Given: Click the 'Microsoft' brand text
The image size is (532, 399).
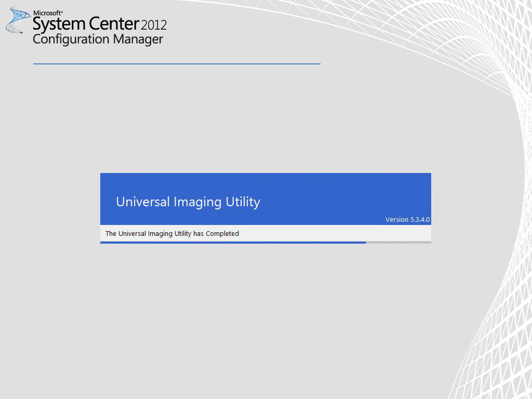Looking at the screenshot, I should (x=48, y=13).
